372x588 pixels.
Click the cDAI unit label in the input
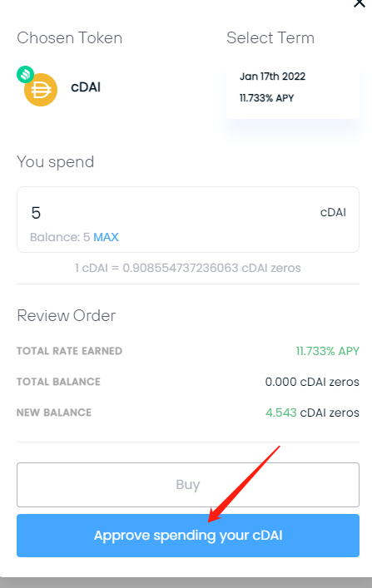tap(333, 212)
